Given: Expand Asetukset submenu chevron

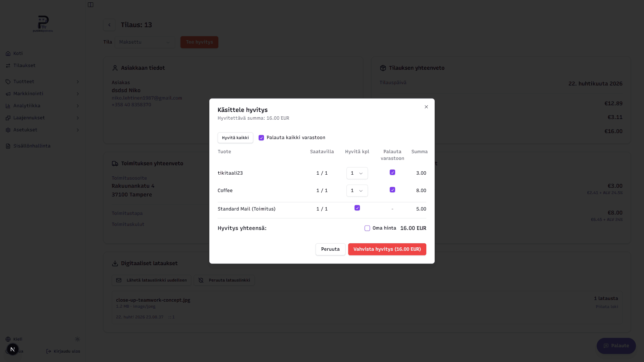Looking at the screenshot, I should click(x=78, y=130).
